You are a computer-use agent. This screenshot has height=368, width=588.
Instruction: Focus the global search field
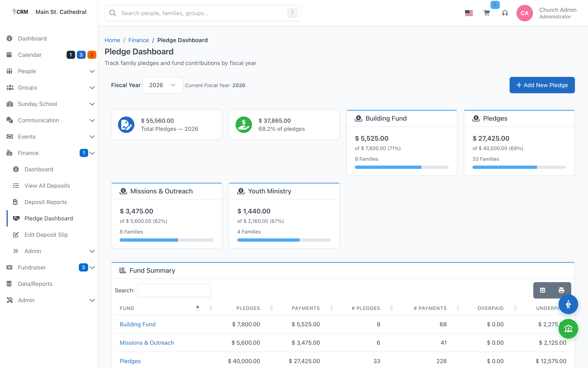pyautogui.click(x=202, y=13)
